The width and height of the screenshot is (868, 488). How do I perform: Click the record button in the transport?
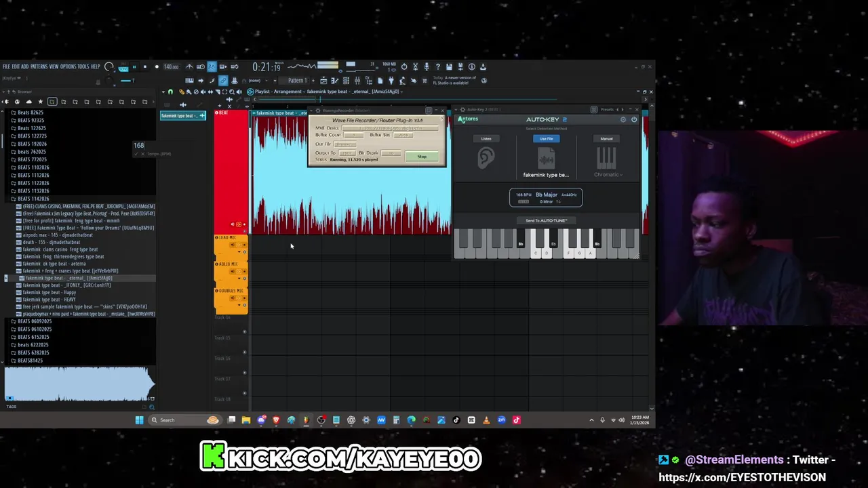click(157, 66)
